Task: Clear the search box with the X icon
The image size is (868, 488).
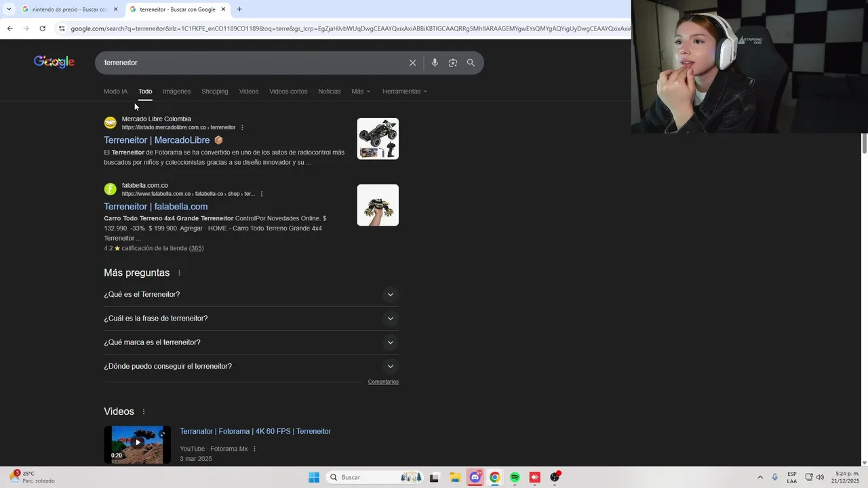Action: pos(412,63)
